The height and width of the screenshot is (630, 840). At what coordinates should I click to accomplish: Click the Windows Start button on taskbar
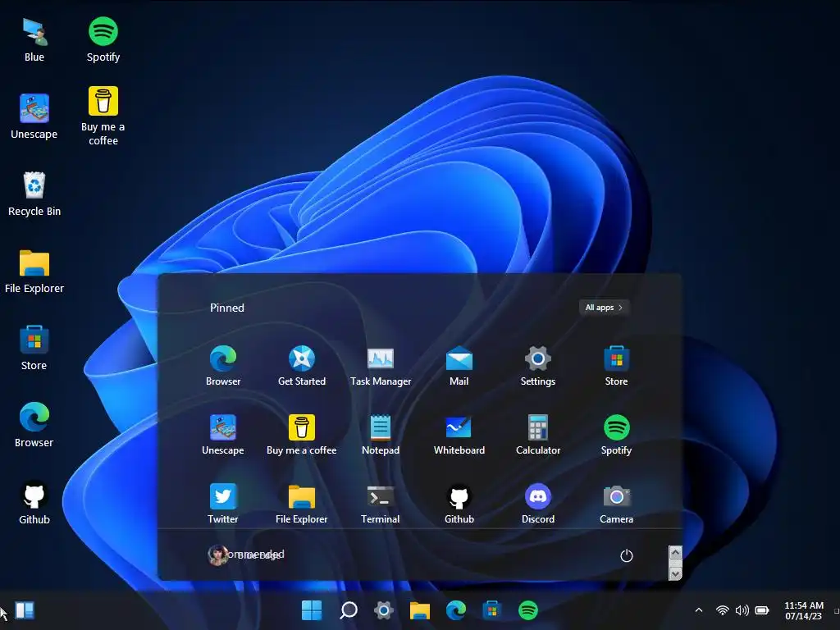[312, 609]
